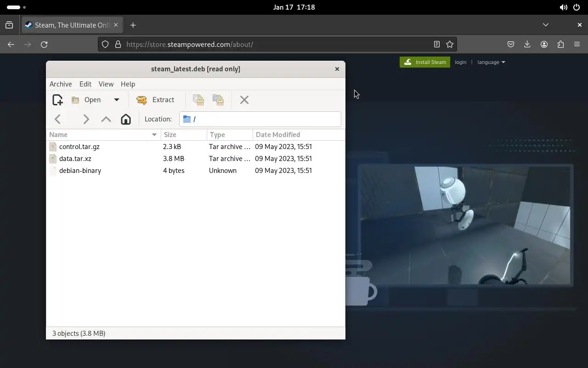The width and height of the screenshot is (588, 368).
Task: Click the Open archive toolbar button
Action: coord(86,100)
